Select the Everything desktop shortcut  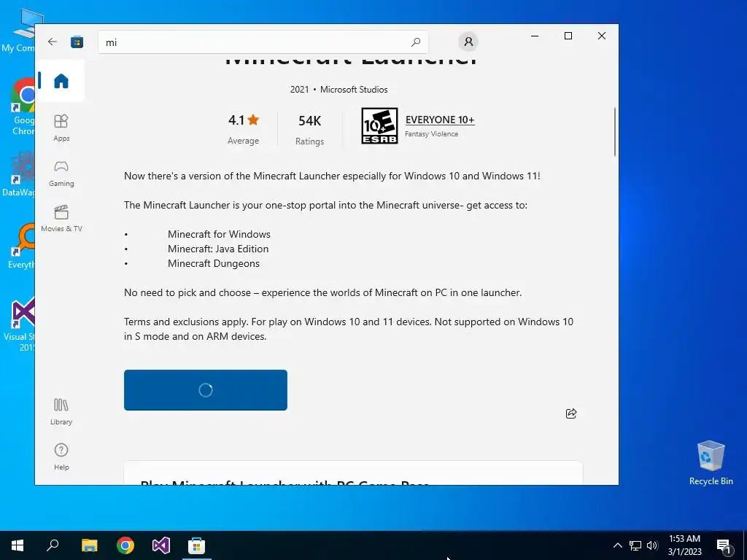pos(22,246)
